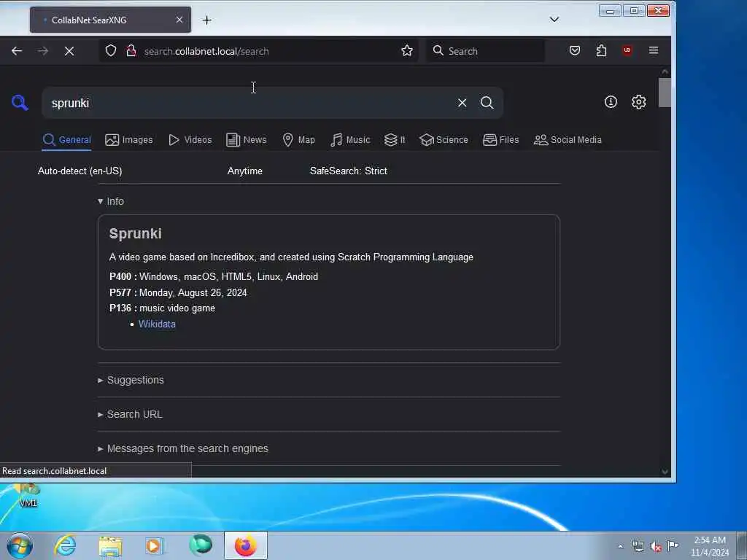
Task: Open the SafeSearch: Strict dropdown
Action: (348, 171)
